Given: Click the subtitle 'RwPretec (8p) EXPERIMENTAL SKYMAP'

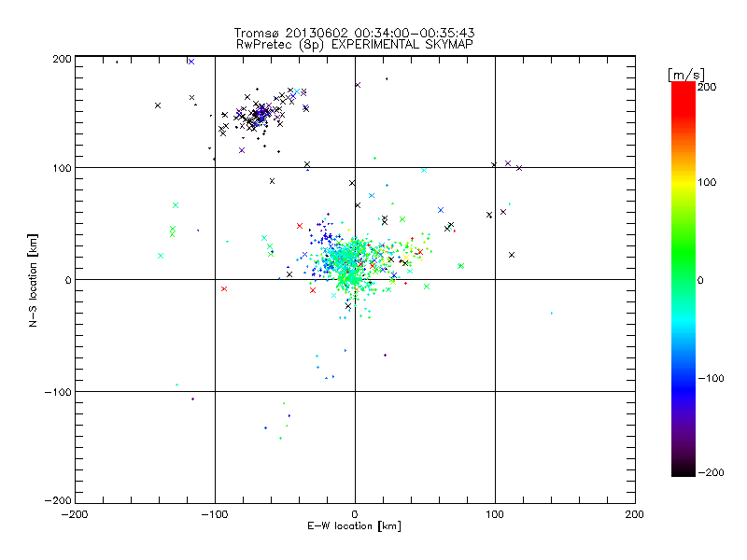Looking at the screenshot, I should click(355, 45).
